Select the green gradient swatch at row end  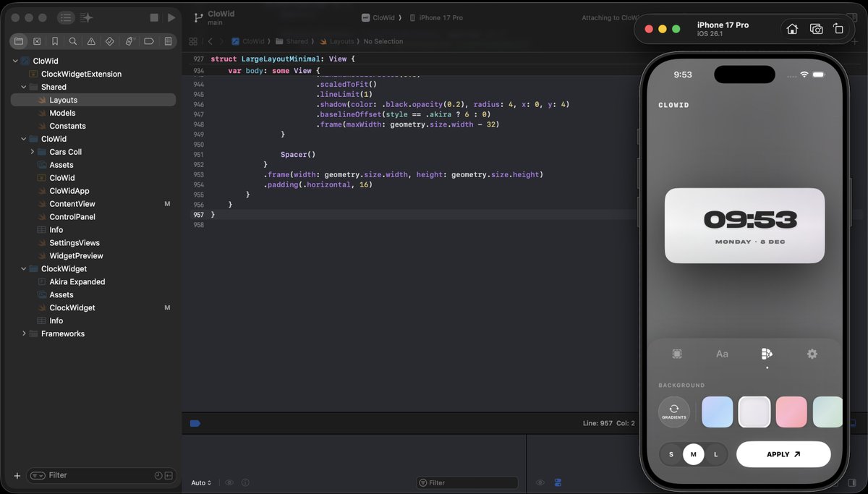click(827, 412)
